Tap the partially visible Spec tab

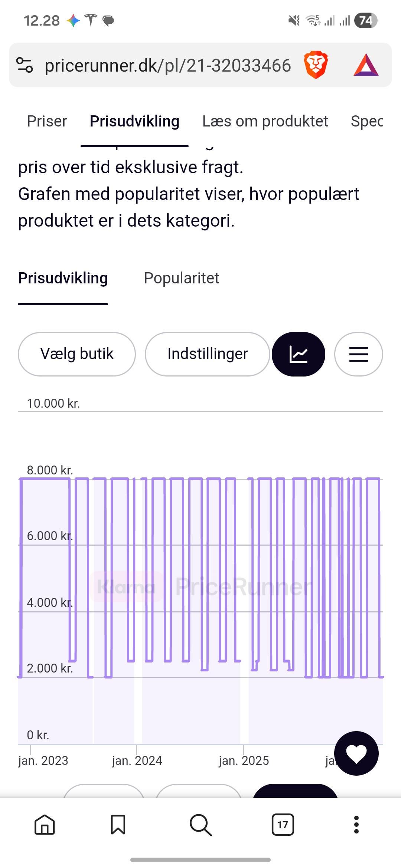click(367, 121)
